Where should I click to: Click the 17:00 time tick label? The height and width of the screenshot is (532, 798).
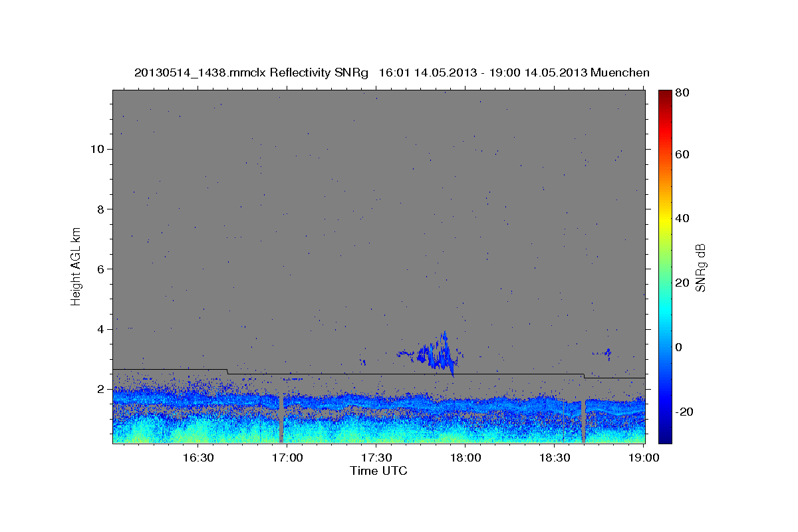tap(287, 458)
